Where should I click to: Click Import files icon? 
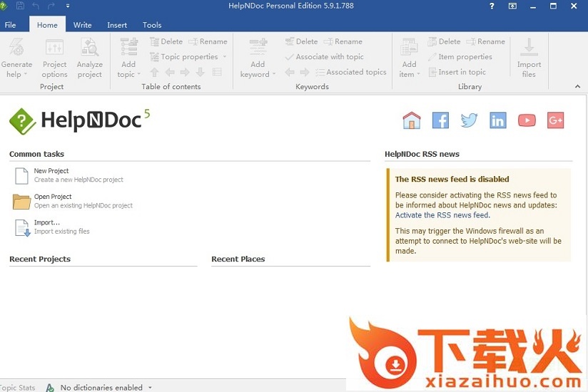coord(529,48)
